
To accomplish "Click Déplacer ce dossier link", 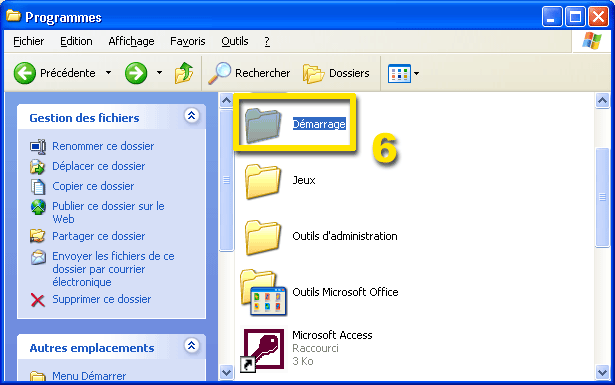I will click(99, 166).
